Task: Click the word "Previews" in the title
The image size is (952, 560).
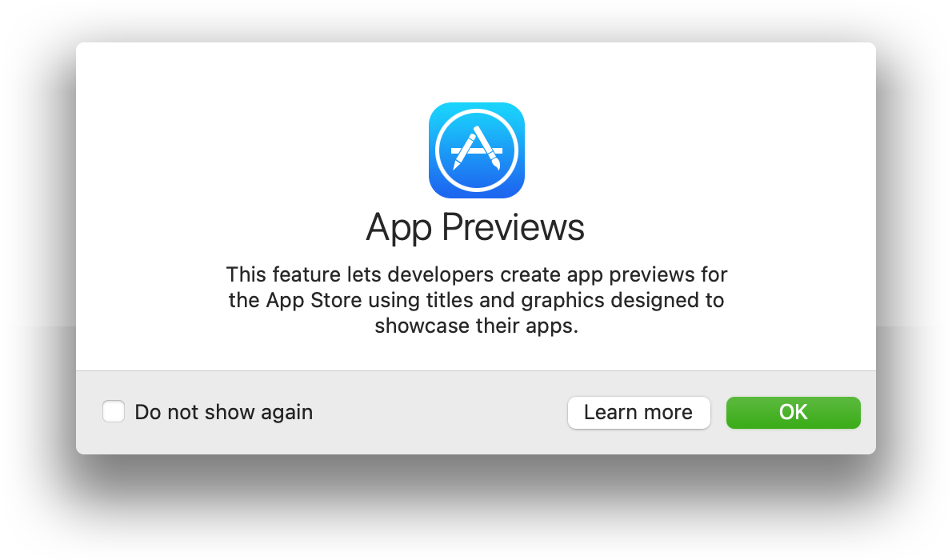Action: pos(513,226)
